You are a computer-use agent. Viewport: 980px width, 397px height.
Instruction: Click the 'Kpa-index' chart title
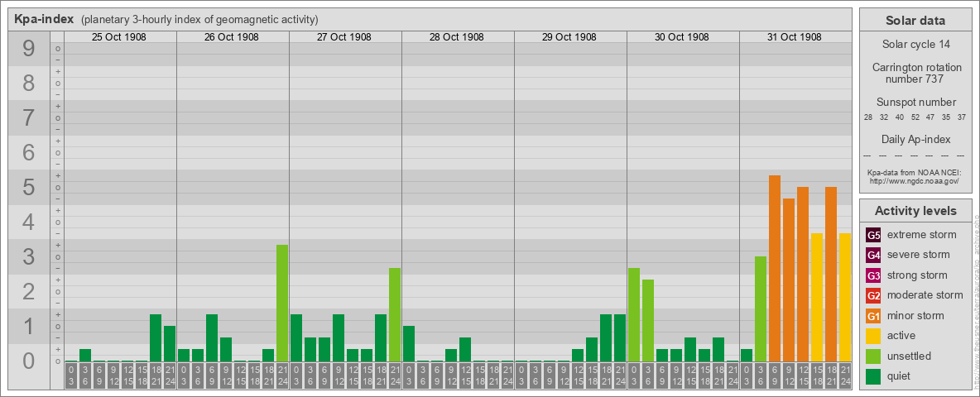45,19
